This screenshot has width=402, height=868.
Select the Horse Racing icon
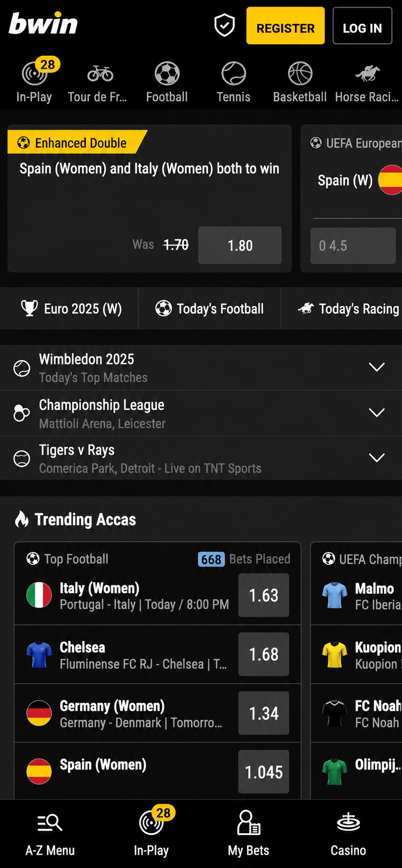(367, 73)
